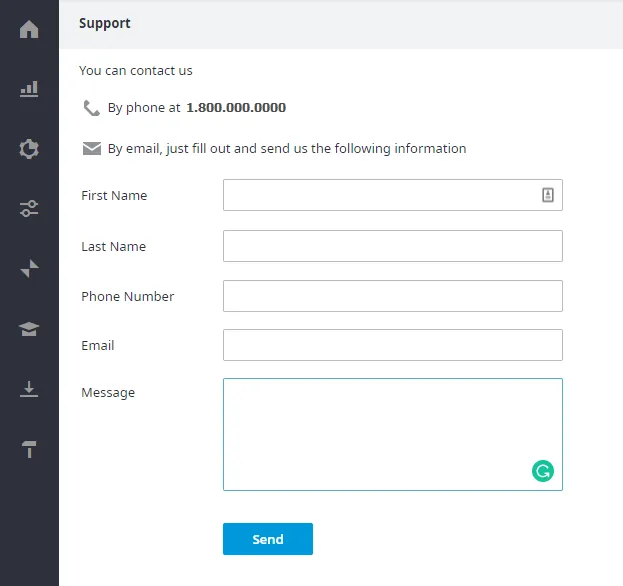The height and width of the screenshot is (586, 623).
Task: Click the 'By email, just fill out' text
Action: (x=287, y=149)
